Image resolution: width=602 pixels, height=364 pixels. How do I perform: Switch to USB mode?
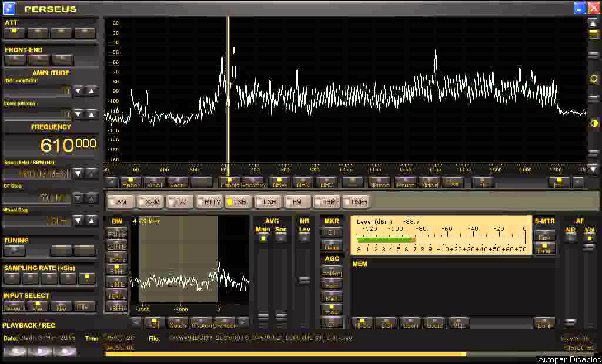coord(268,202)
